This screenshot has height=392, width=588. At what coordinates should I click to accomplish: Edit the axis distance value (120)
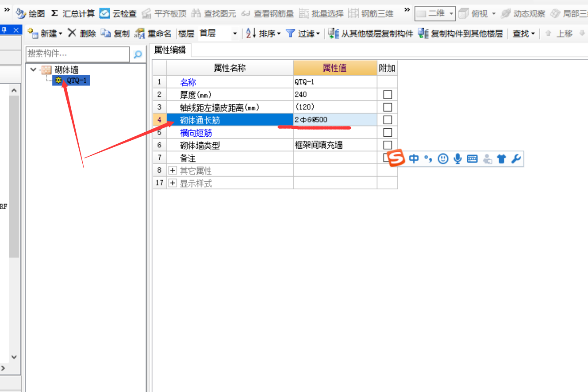click(335, 107)
